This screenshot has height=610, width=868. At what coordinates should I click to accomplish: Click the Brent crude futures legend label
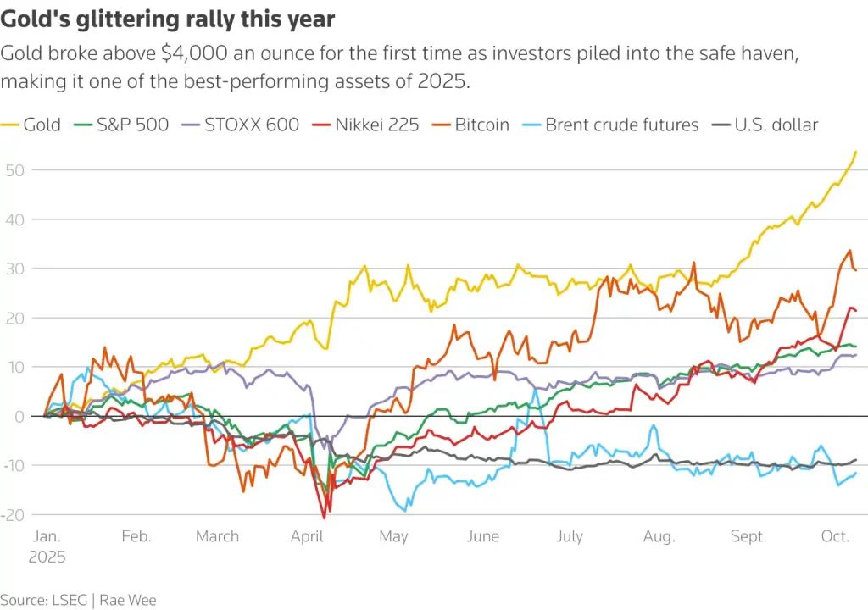pyautogui.click(x=621, y=125)
